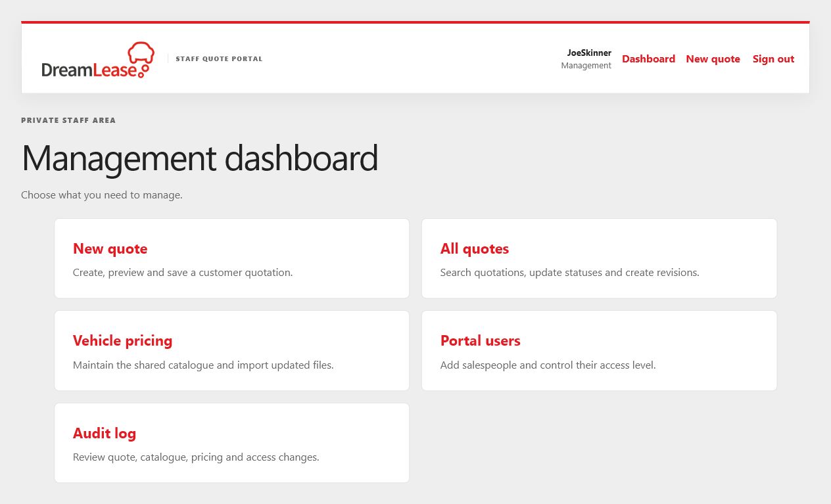Click the Management dashboard page heading
Viewport: 831px width, 504px height.
pyautogui.click(x=200, y=158)
